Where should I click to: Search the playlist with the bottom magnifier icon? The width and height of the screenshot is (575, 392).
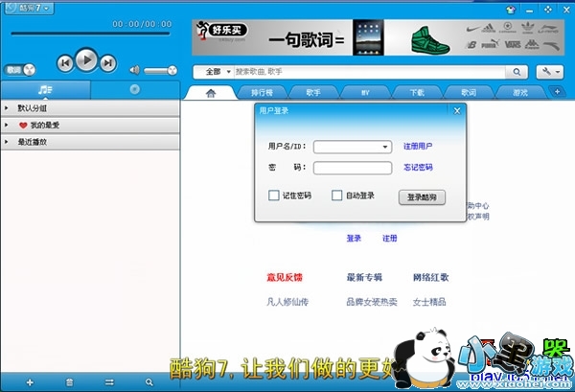(149, 382)
